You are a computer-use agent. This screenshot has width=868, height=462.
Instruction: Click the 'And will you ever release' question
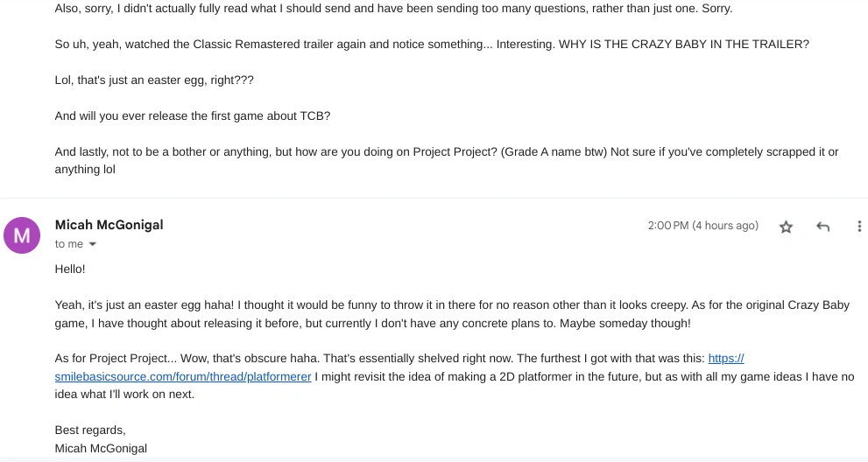click(x=192, y=116)
